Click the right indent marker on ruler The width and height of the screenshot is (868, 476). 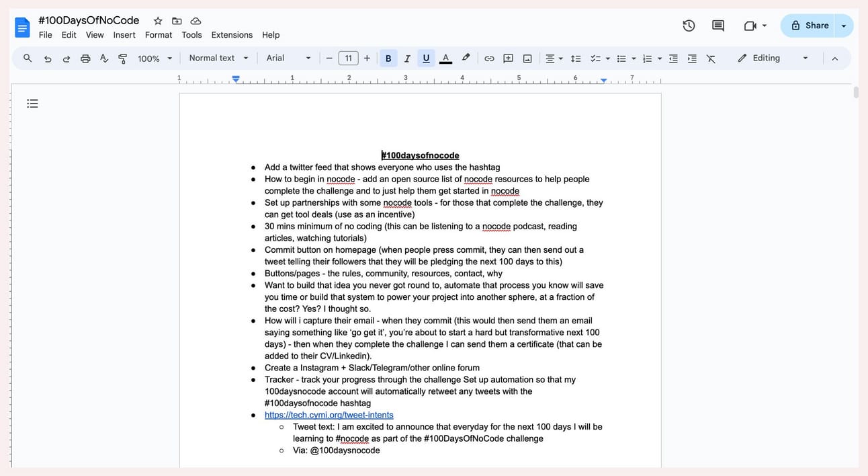603,81
